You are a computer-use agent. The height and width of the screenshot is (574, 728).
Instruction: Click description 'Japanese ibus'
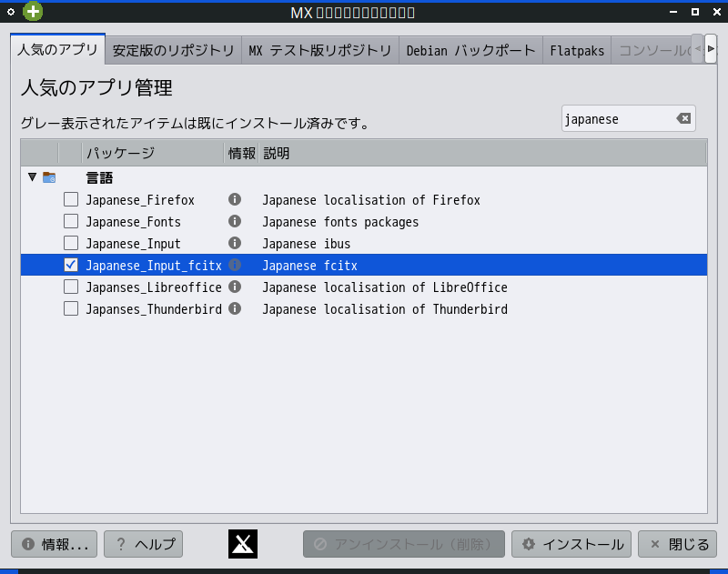[307, 244]
